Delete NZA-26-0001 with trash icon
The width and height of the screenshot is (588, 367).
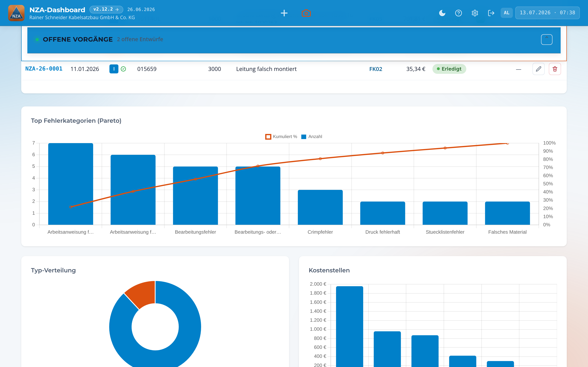pyautogui.click(x=555, y=69)
